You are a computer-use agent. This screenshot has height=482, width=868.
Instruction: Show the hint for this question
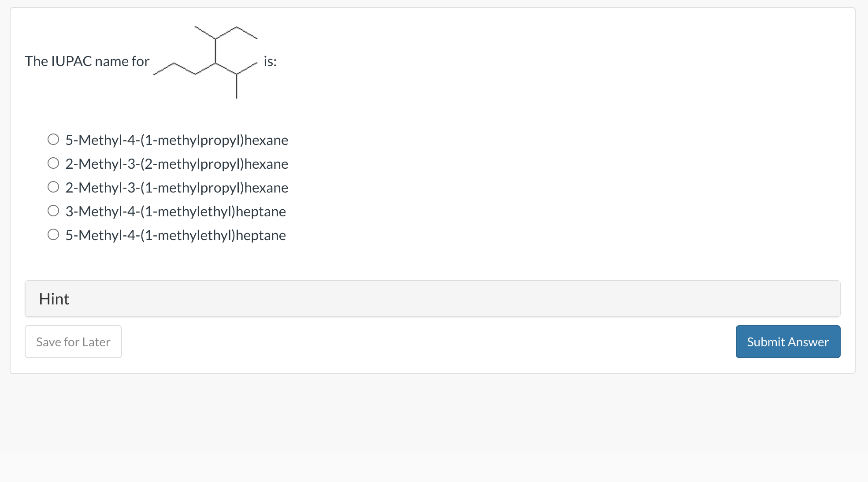pyautogui.click(x=54, y=299)
